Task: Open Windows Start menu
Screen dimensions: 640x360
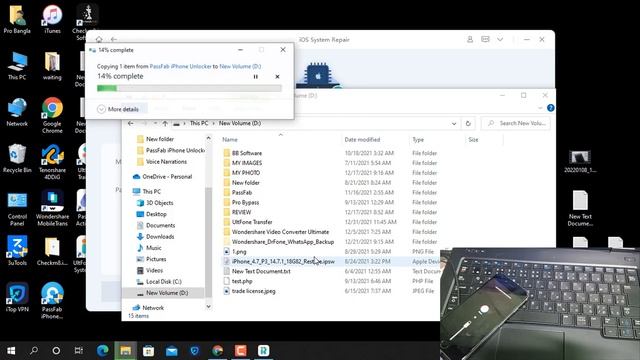Action: click(11, 351)
